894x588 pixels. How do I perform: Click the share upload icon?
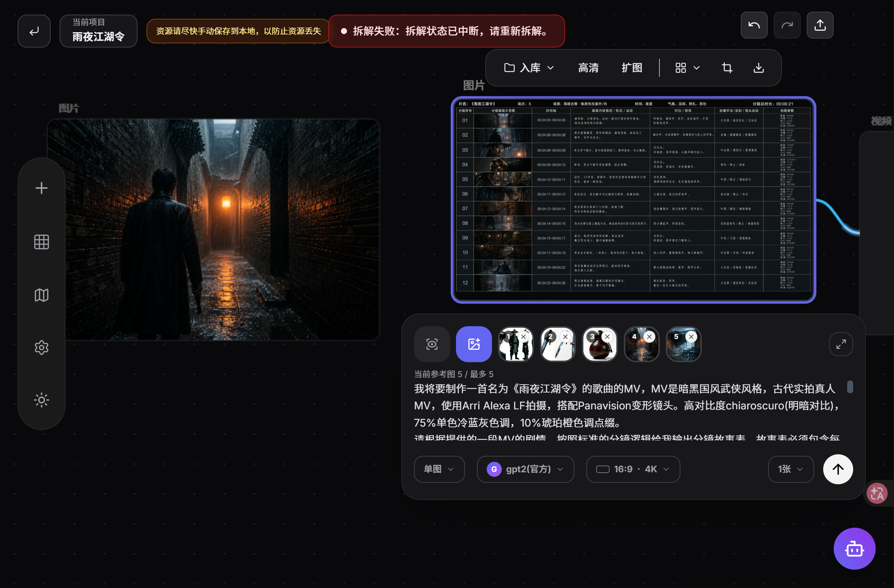point(820,25)
